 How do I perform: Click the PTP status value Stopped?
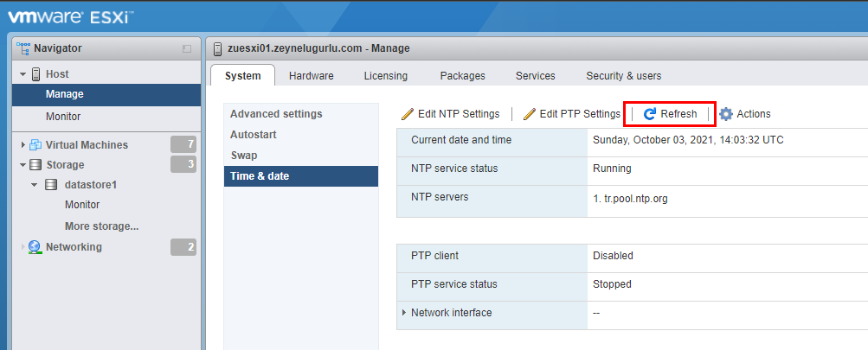coord(612,284)
